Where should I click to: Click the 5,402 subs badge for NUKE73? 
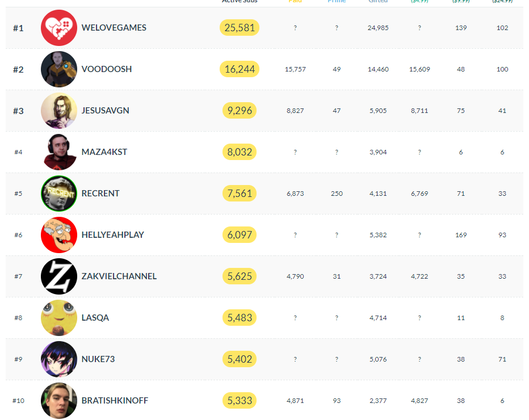[x=240, y=359]
